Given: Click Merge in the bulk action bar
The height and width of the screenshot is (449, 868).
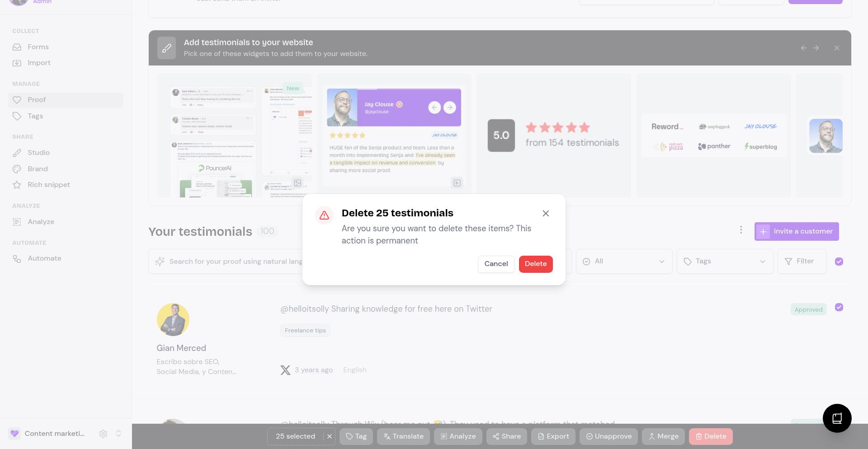Looking at the screenshot, I should pyautogui.click(x=663, y=436).
